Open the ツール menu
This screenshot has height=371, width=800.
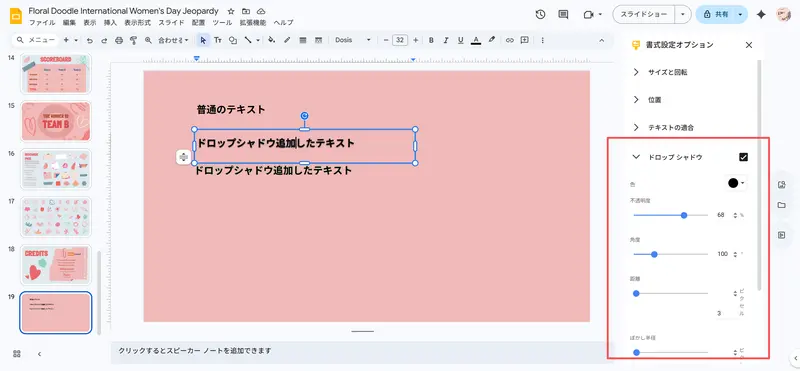point(222,23)
